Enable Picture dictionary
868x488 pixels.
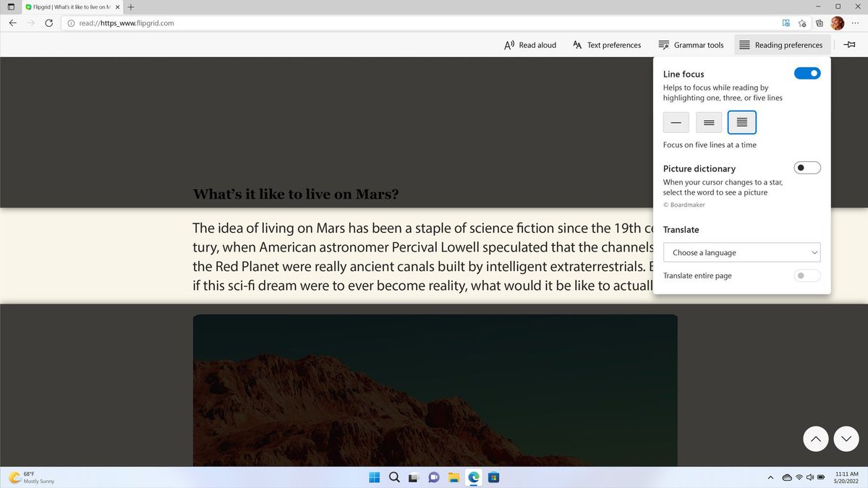pos(807,167)
